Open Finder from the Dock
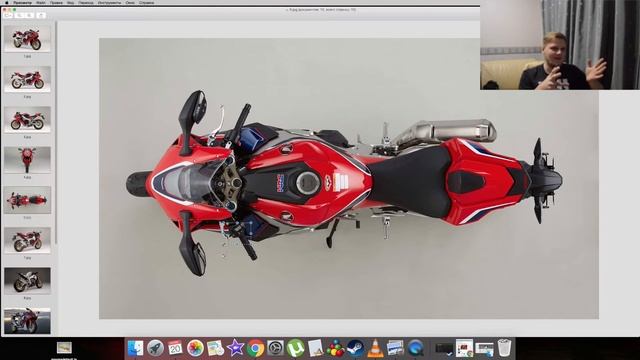Viewport: 640px width, 360px height. [x=135, y=348]
